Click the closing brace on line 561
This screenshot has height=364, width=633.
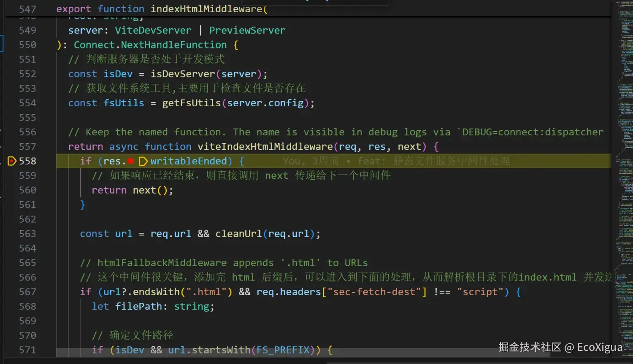[x=83, y=205]
